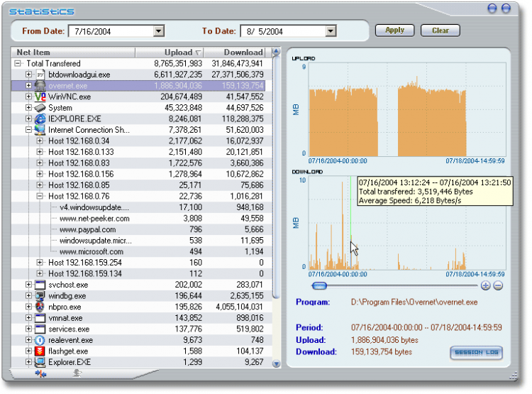Select the Host 192.168.0.156 row

(141, 174)
